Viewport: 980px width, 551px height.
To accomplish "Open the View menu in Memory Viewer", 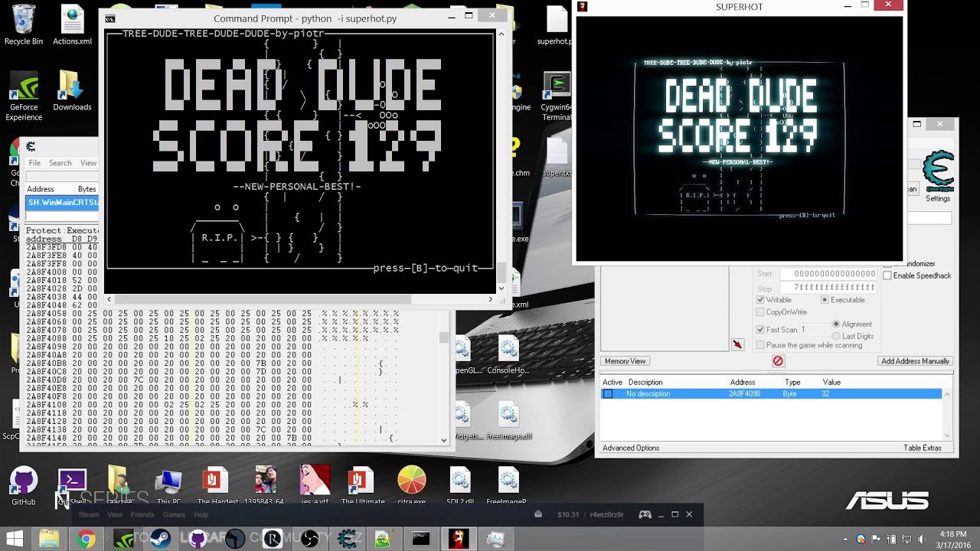I will pyautogui.click(x=89, y=163).
